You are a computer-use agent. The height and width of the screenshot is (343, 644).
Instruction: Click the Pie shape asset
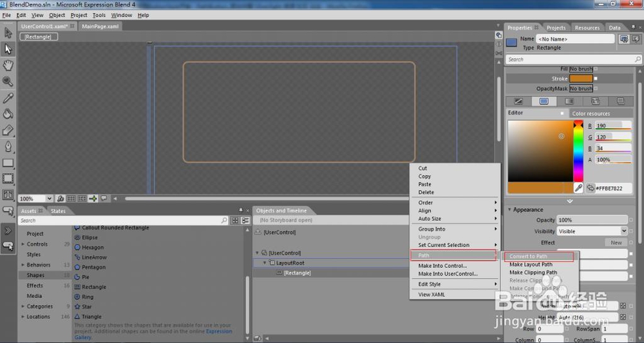[82, 277]
